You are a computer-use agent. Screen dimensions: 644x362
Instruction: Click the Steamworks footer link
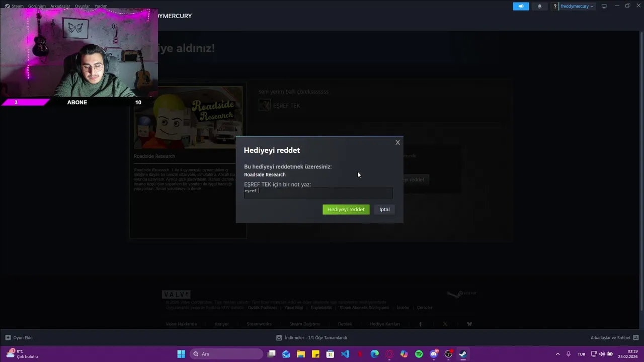tap(259, 324)
